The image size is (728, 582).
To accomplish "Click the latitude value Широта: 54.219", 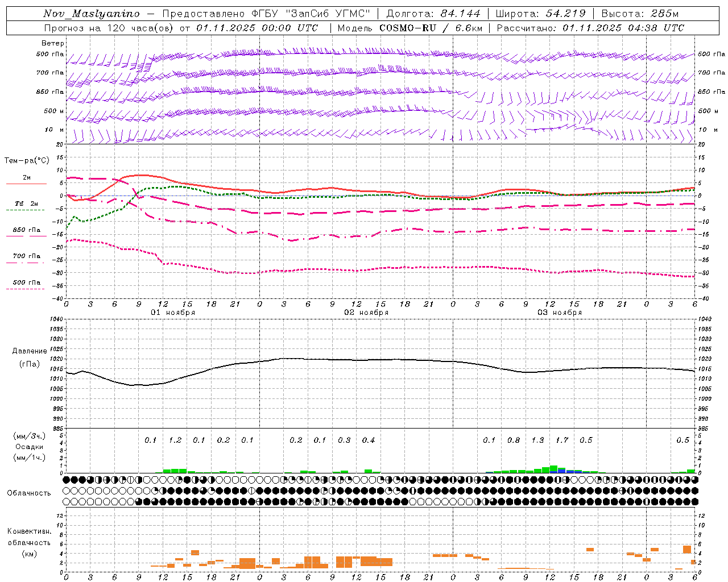I will 540,14.
